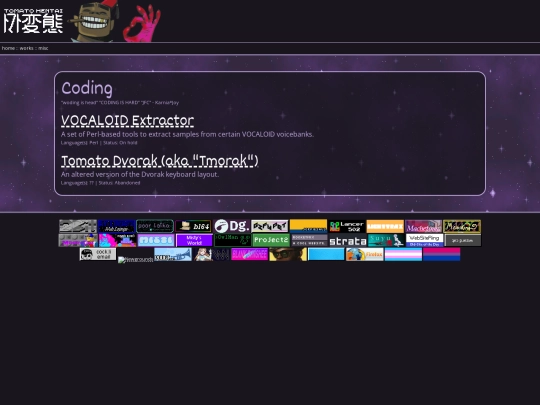
Task: Click the pink OK hand image
Action: click(x=142, y=24)
